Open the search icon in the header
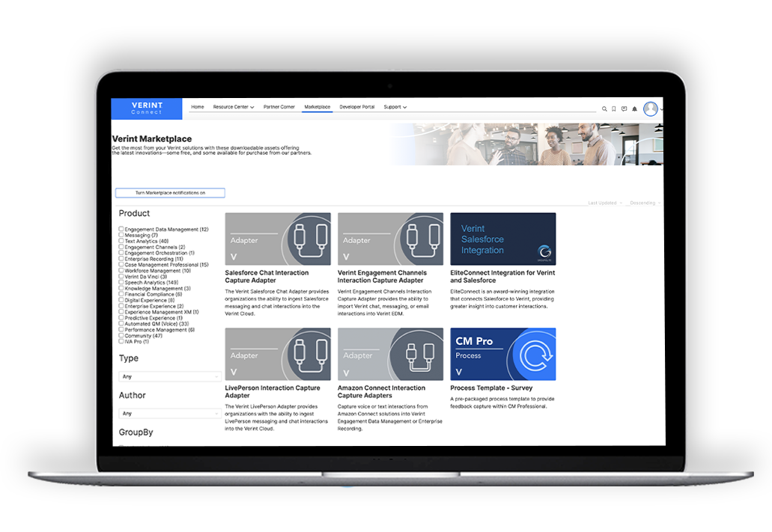 click(x=604, y=108)
